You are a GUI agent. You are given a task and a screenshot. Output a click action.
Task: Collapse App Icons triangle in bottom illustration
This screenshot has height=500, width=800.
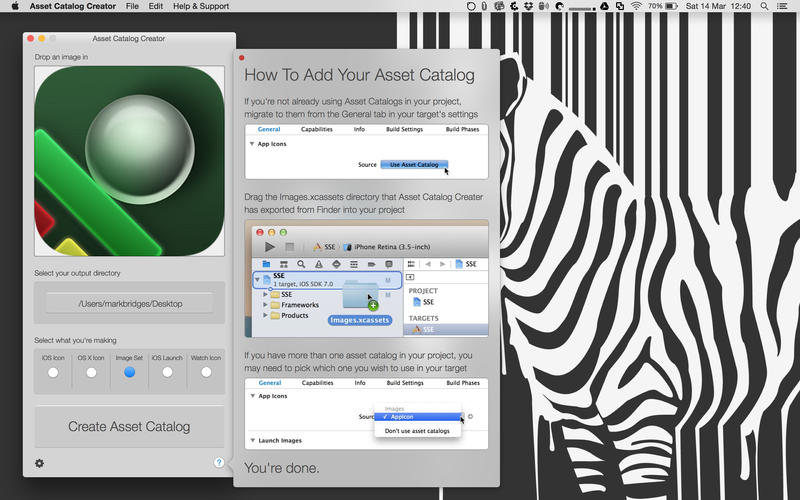tap(252, 396)
